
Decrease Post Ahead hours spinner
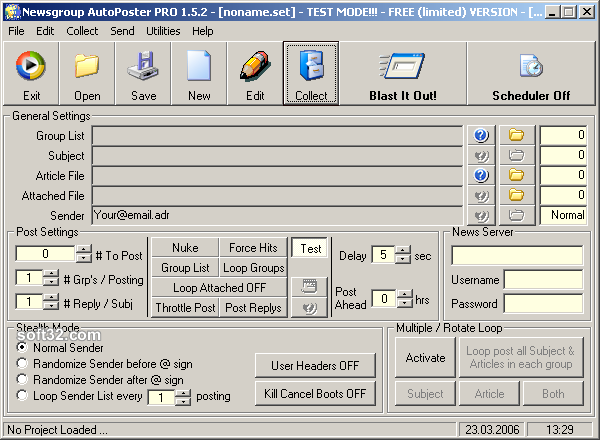pos(405,303)
